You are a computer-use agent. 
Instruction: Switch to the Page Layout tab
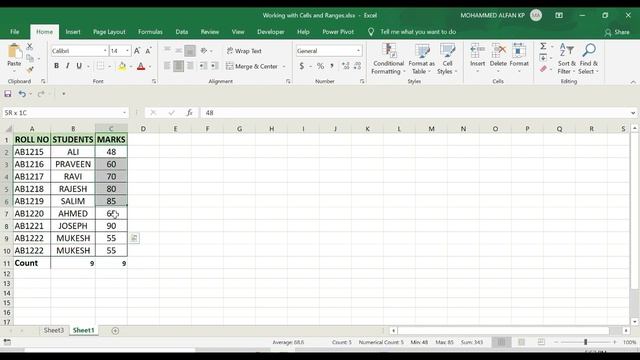click(109, 32)
